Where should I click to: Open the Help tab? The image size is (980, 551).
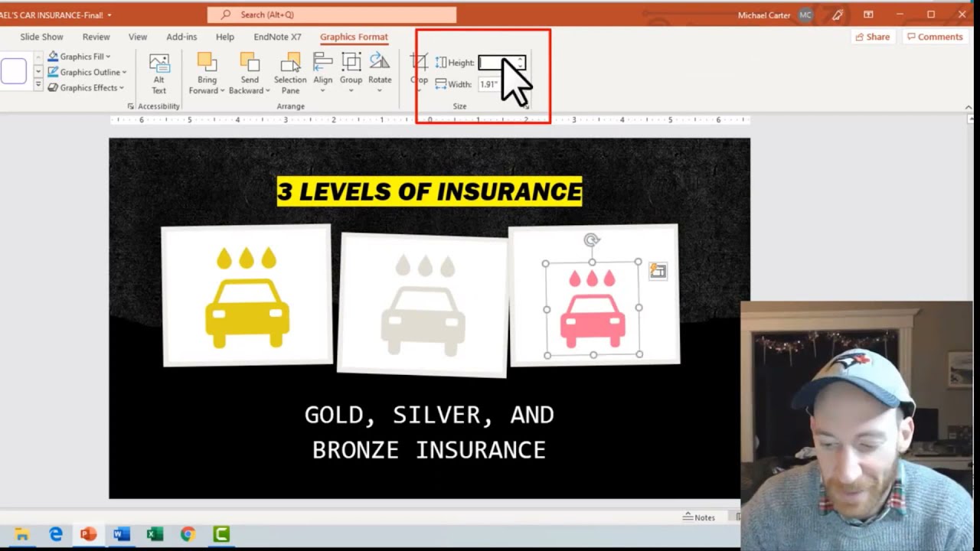pos(225,37)
